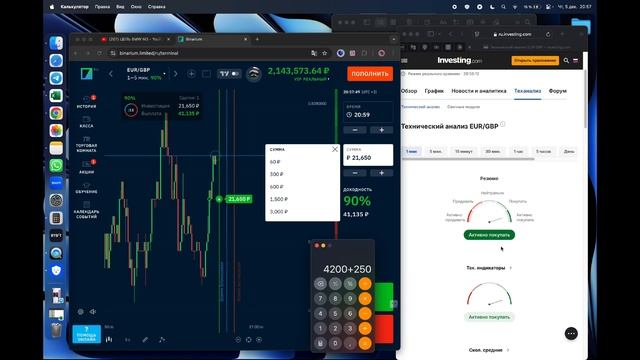
Task: Go to previous asset arrow
Action: click(111, 74)
